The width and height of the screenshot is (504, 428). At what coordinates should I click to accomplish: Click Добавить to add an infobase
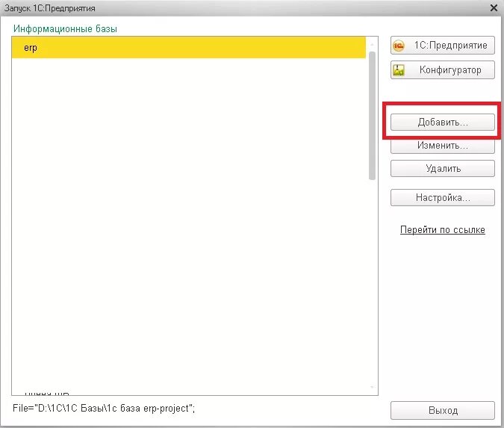pyautogui.click(x=442, y=122)
